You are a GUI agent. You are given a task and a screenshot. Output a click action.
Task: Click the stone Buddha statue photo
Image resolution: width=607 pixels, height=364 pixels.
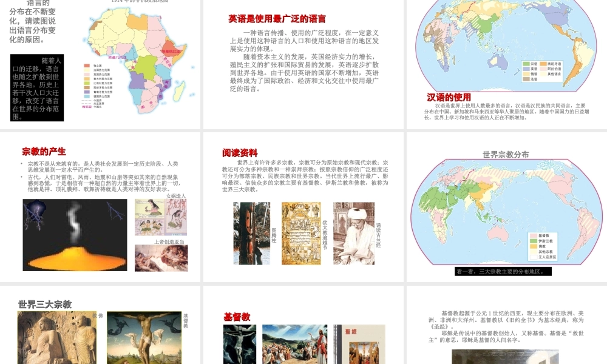click(57, 338)
